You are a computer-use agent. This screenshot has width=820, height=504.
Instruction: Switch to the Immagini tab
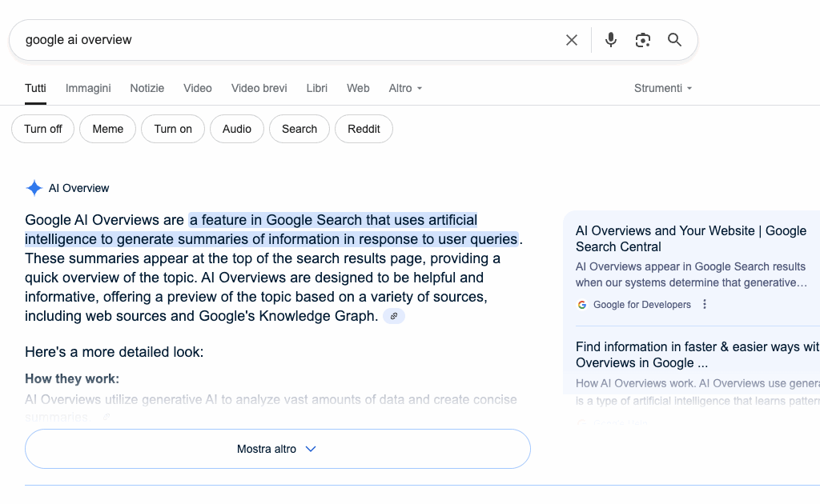(88, 88)
